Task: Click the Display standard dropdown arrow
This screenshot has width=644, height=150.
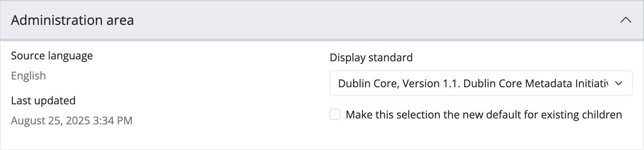Action: (618, 83)
